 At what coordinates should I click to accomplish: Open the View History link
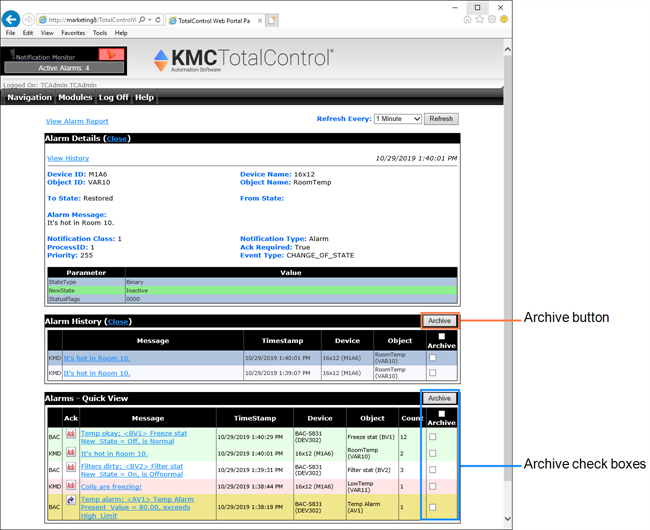coord(68,158)
